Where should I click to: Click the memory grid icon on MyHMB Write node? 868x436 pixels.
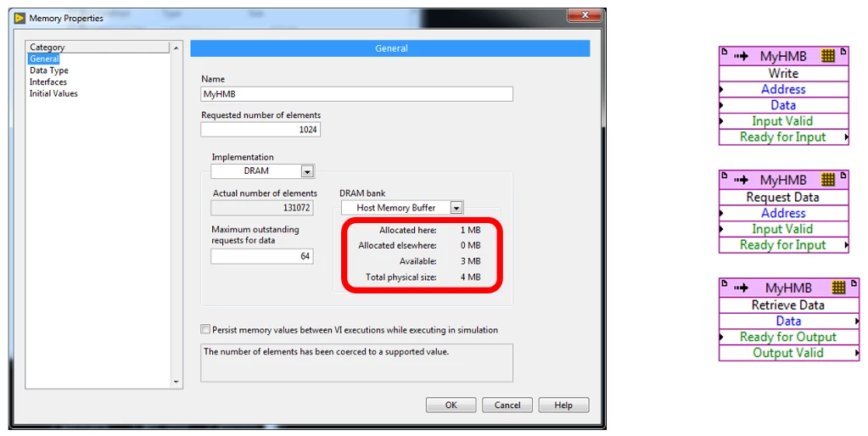(x=828, y=57)
